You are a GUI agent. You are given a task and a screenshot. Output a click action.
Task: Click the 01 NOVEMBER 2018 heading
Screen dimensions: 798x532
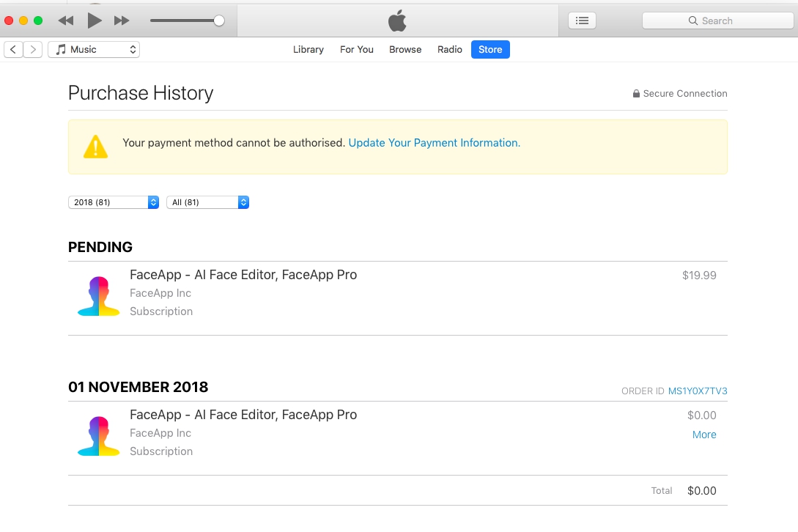click(138, 387)
